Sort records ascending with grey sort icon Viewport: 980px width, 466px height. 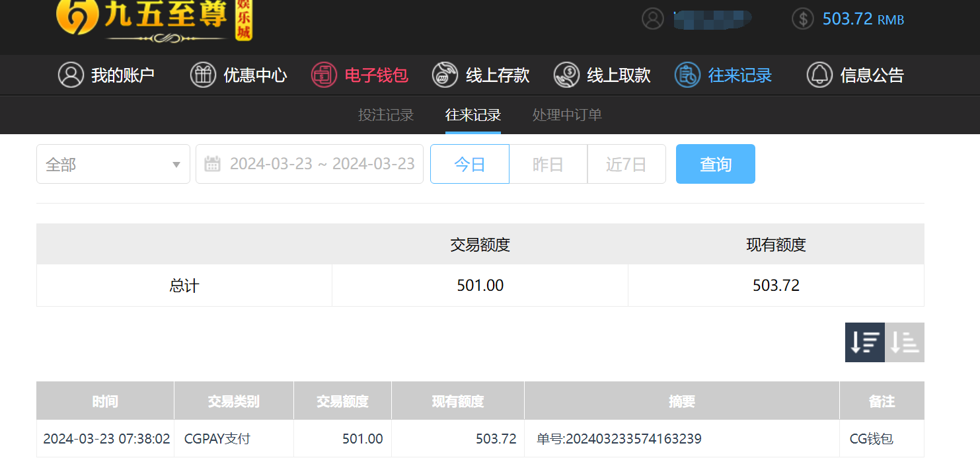coord(905,342)
